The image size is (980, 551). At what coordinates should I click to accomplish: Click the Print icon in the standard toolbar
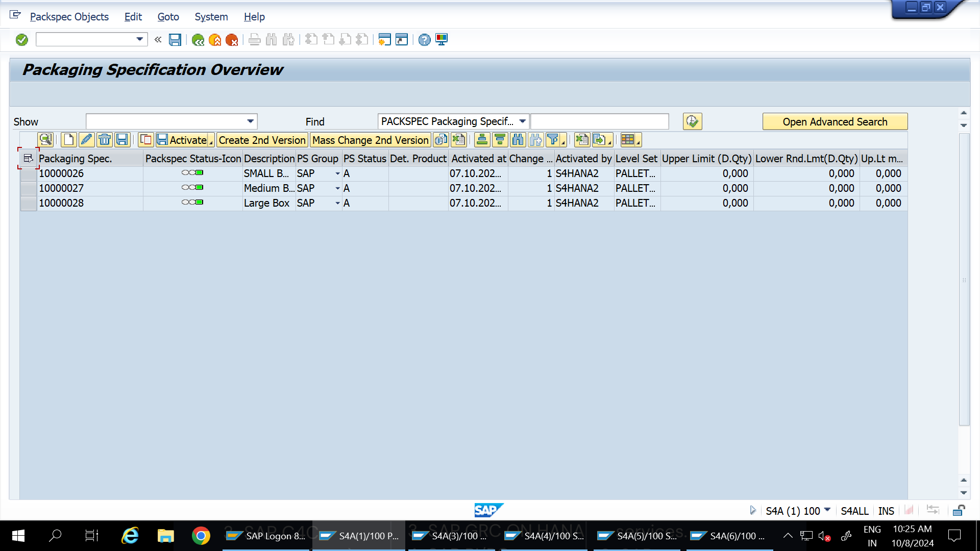tap(254, 39)
